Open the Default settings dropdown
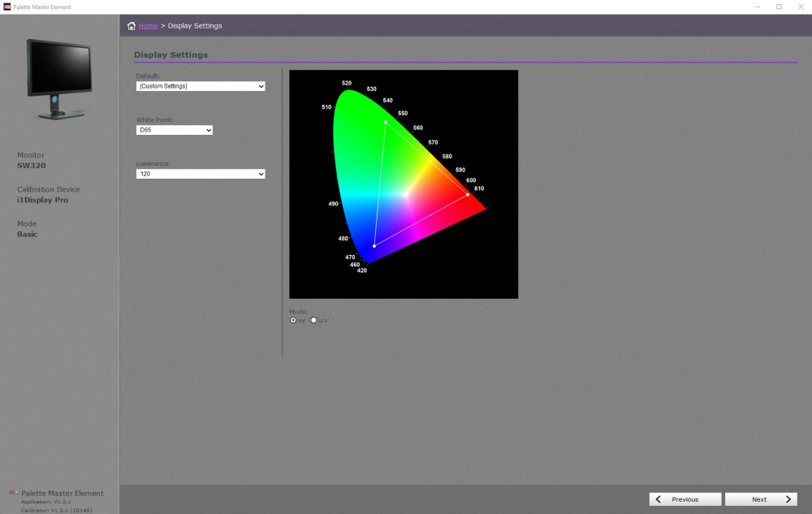The width and height of the screenshot is (812, 514). 201,86
